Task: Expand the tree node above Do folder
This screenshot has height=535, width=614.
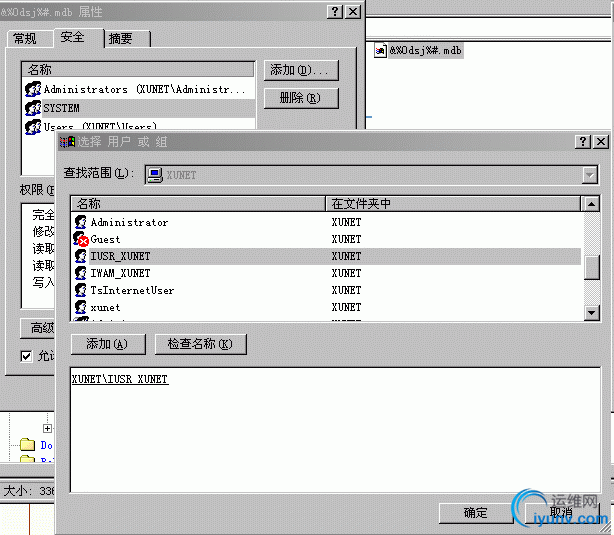Action: (47, 428)
